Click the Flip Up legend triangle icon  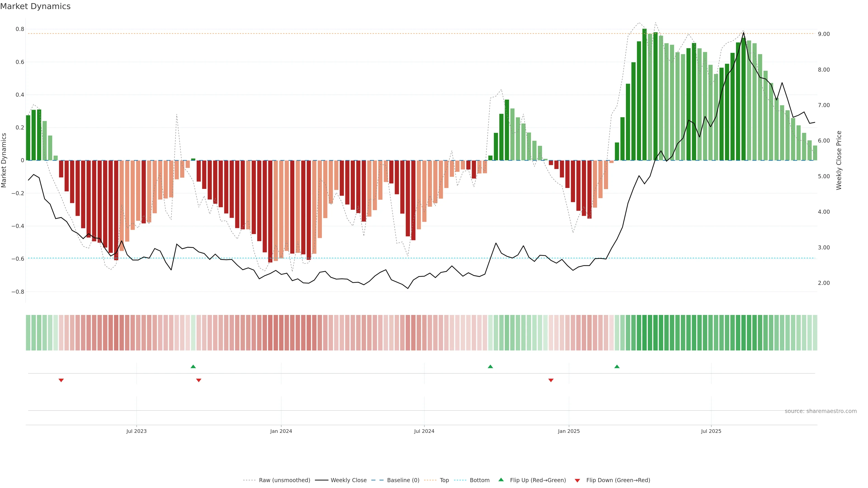(x=501, y=480)
